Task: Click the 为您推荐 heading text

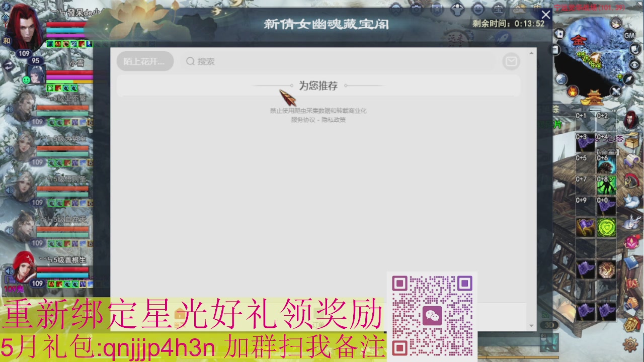Action: 318,85
